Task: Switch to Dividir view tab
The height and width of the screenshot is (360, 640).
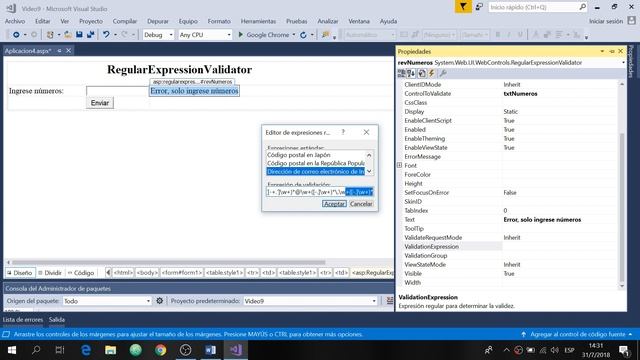Action: click(x=49, y=273)
